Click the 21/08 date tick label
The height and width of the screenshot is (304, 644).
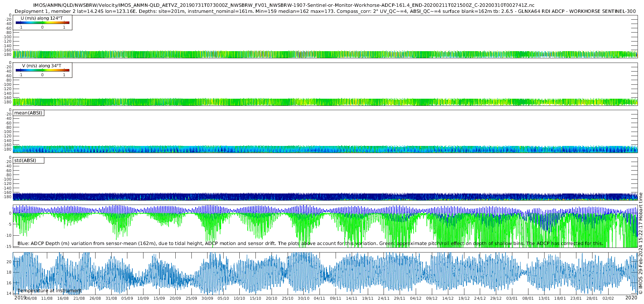tap(79, 298)
